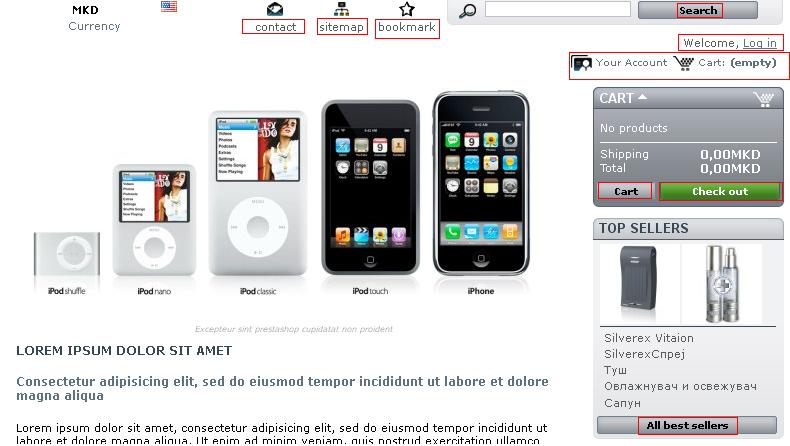This screenshot has height=446, width=790.
Task: Click the contact envelope icon
Action: click(275, 9)
